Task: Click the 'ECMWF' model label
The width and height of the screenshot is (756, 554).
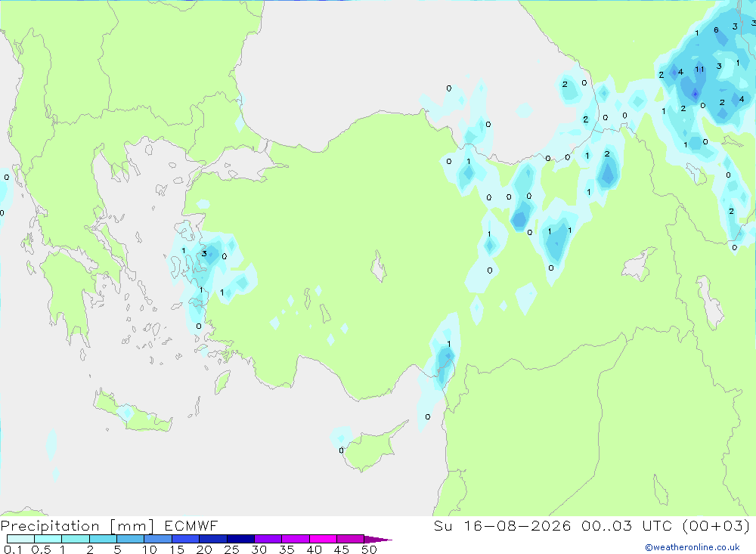Action: [191, 525]
